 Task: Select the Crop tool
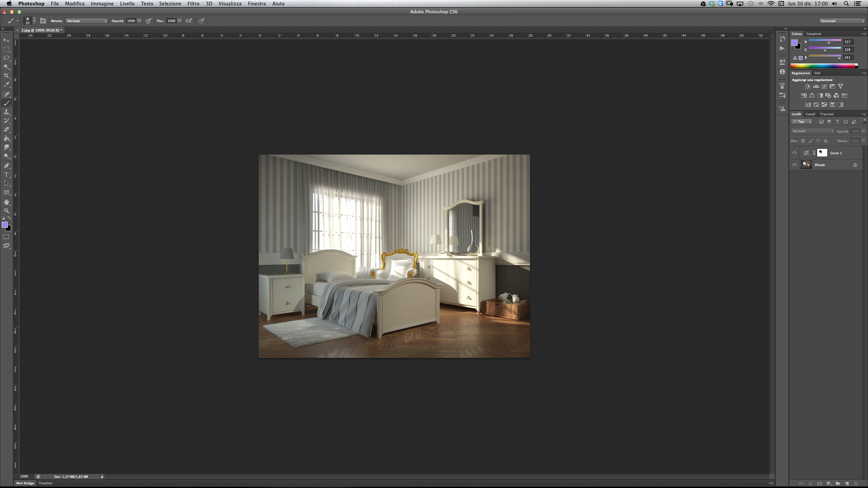(x=6, y=76)
